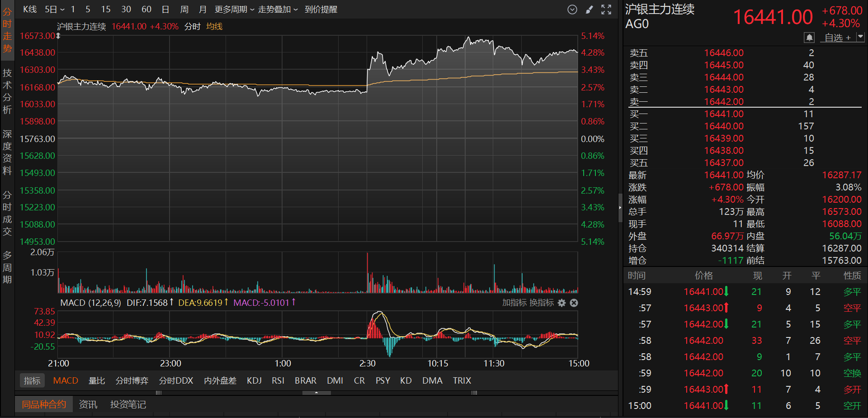Expand chart to fullscreen with arrows icon
The width and height of the screenshot is (868, 418).
coord(606,9)
